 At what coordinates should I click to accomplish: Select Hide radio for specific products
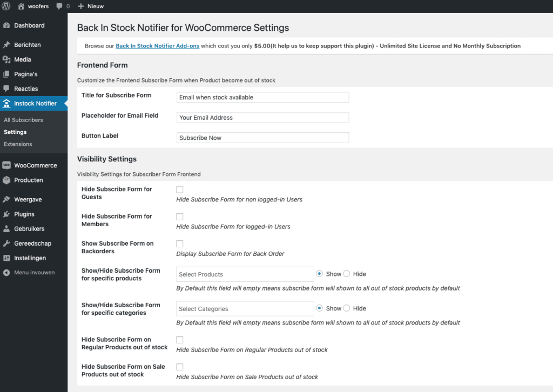pyautogui.click(x=347, y=274)
